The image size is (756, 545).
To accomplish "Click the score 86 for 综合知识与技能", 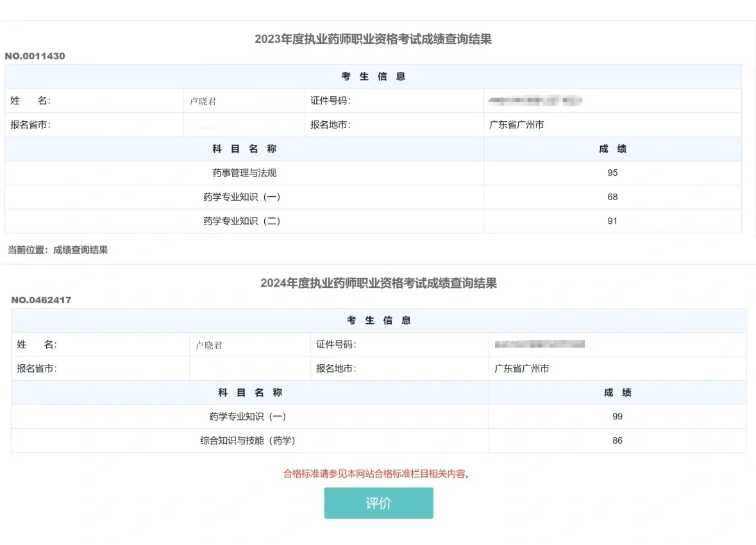I will [x=617, y=440].
